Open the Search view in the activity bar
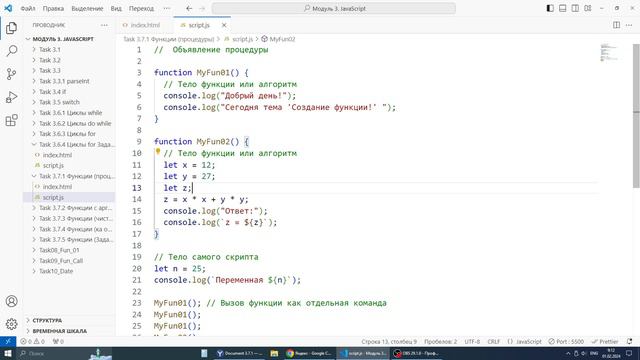Image resolution: width=640 pixels, height=360 pixels. 11,51
